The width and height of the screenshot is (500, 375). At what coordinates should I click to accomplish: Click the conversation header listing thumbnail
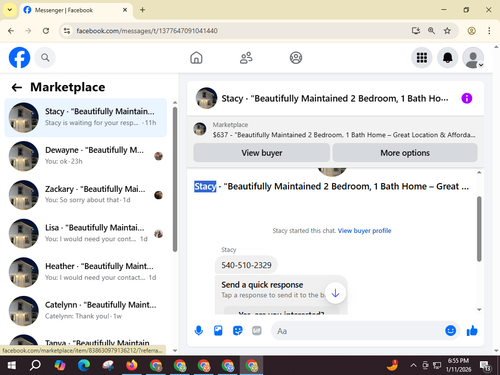click(x=206, y=98)
